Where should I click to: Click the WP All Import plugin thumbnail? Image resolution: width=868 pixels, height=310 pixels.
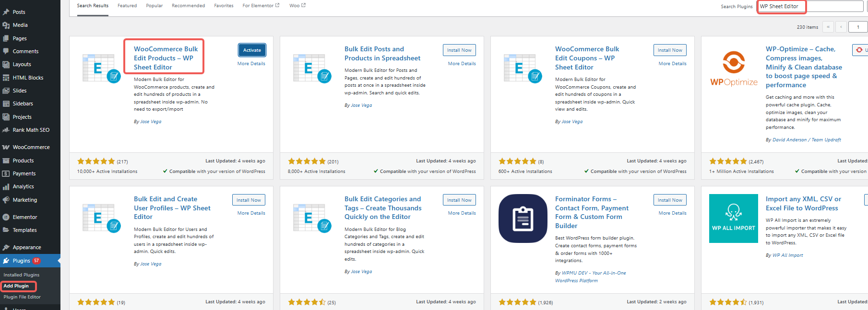[x=733, y=218]
